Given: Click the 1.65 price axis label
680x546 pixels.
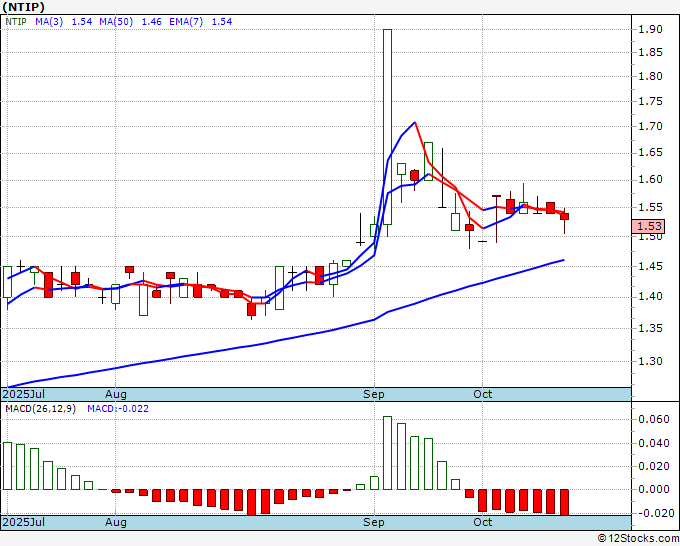Looking at the screenshot, I should 650,153.
